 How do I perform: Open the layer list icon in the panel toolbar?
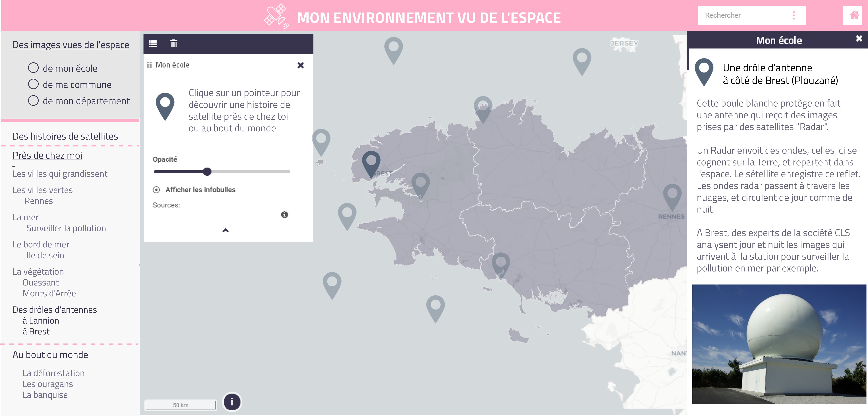click(153, 43)
